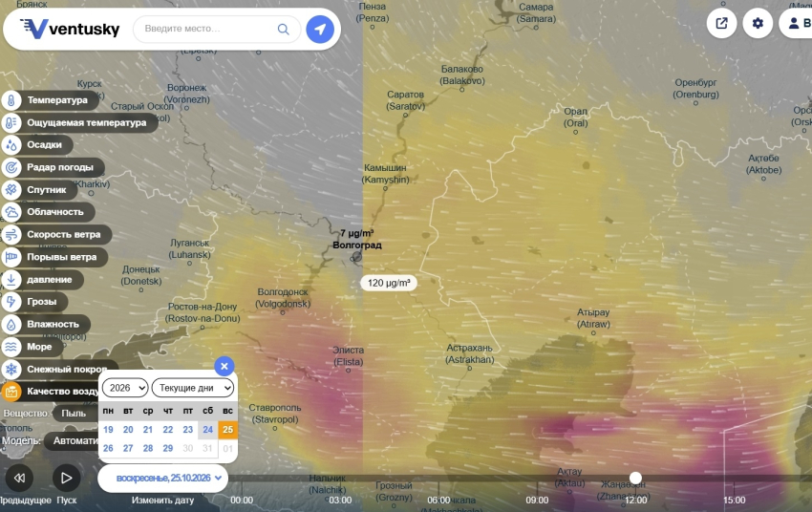Jump timeline to 09:00
The height and width of the screenshot is (512, 812).
coord(537,501)
